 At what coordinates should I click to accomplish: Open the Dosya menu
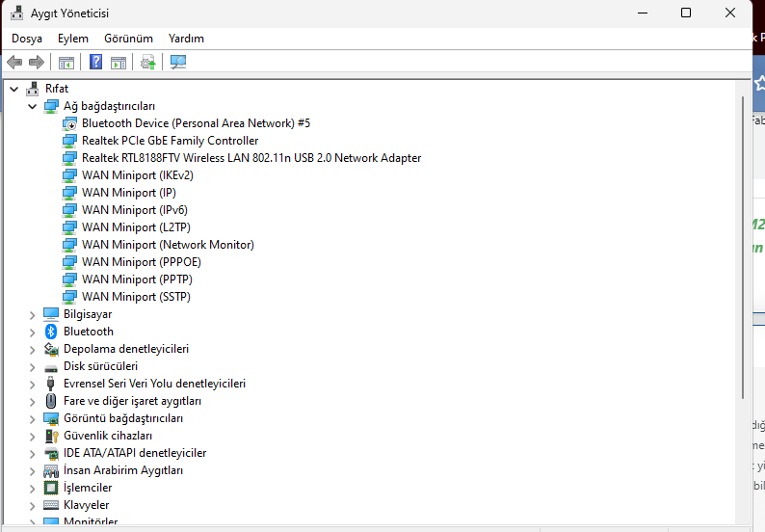tap(27, 39)
